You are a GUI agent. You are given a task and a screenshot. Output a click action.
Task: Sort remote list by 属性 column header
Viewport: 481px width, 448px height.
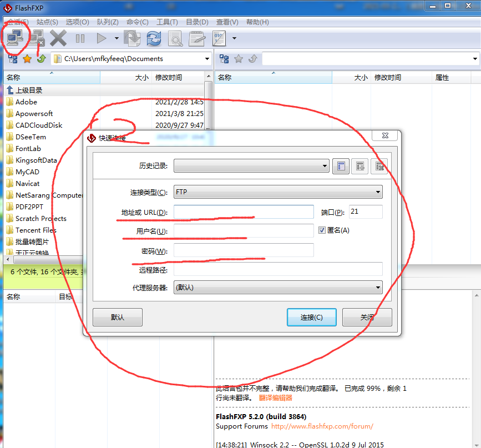tap(451, 78)
